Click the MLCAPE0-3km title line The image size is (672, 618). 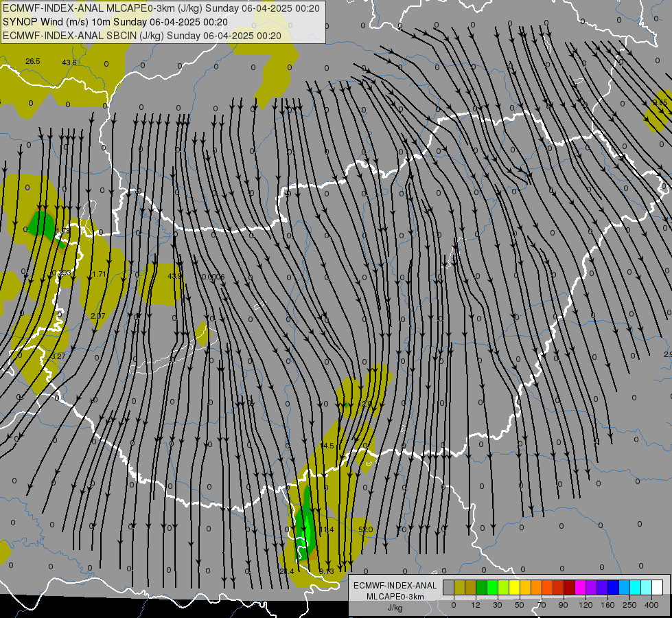point(161,8)
